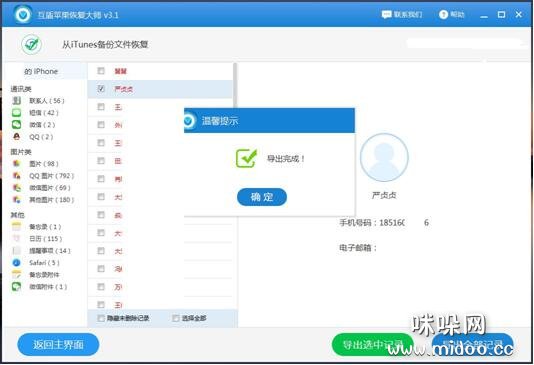This screenshot has height=365, width=534.
Task: Tick the checkbox for contact 万
Action: click(101, 287)
